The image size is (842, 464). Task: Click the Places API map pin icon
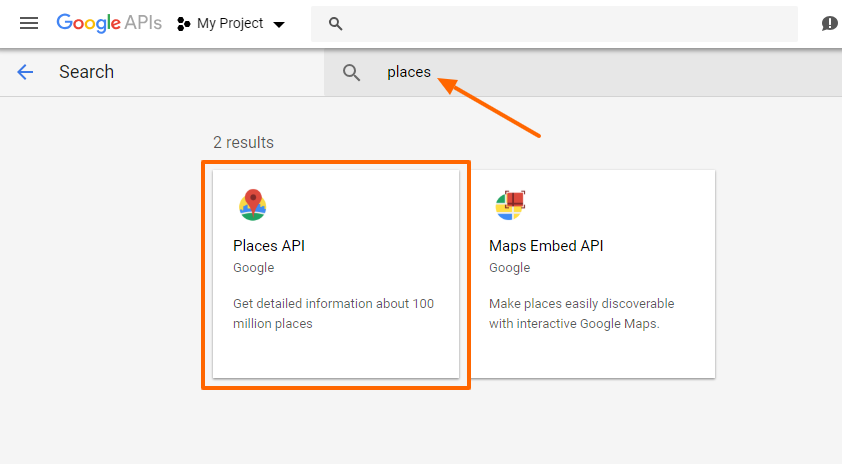coord(252,205)
